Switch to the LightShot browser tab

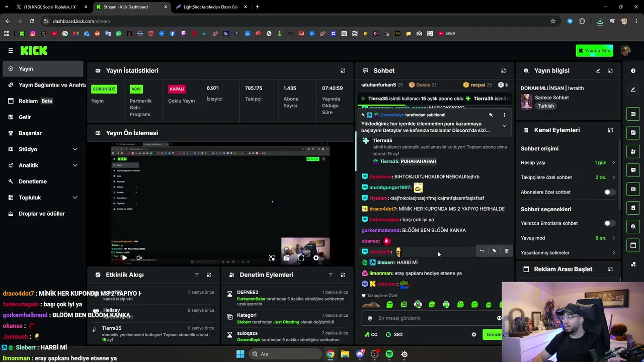point(211,7)
